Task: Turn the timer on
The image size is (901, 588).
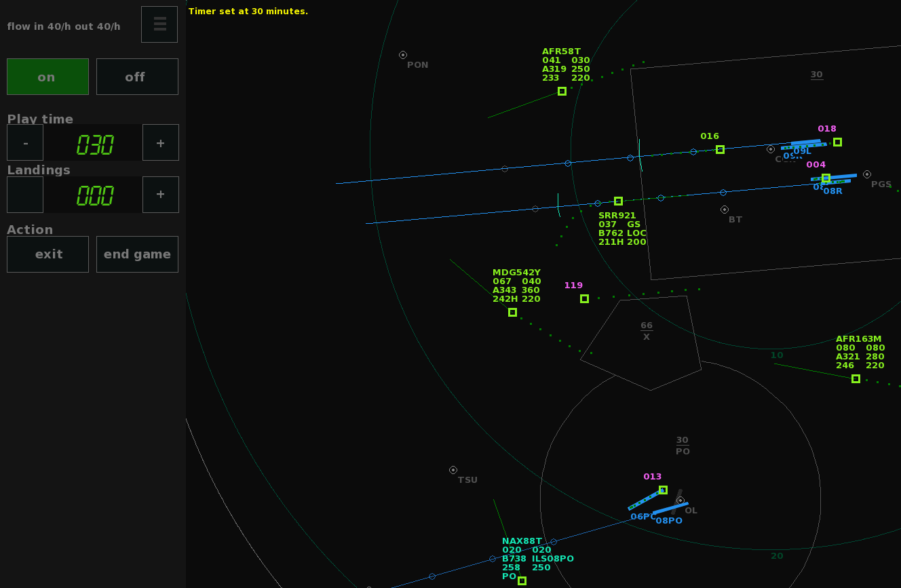Action: [x=47, y=77]
